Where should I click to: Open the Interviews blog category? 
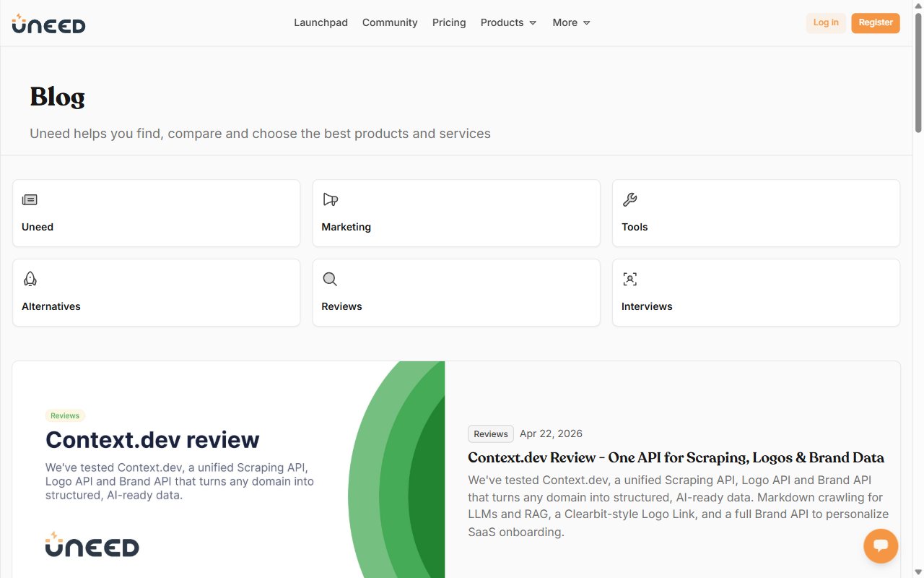click(x=756, y=293)
